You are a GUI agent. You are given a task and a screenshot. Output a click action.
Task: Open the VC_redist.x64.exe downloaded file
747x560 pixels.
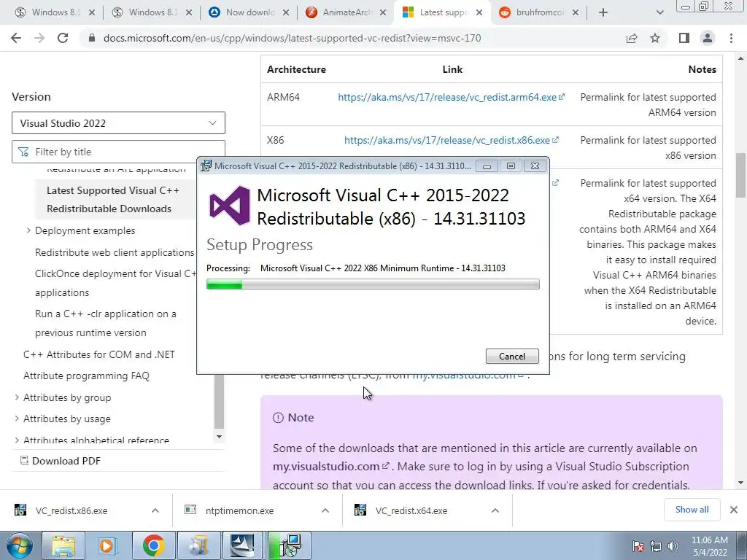click(411, 510)
